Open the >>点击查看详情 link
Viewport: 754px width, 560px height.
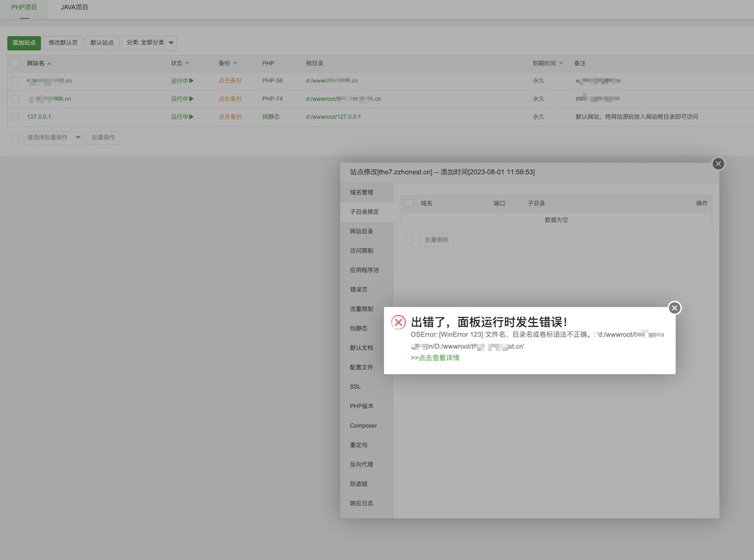(435, 358)
